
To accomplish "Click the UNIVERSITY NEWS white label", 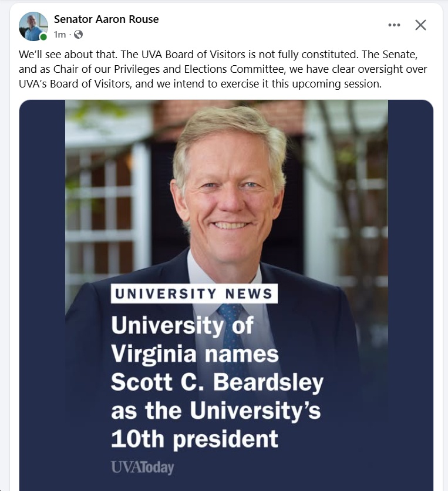I will (194, 294).
